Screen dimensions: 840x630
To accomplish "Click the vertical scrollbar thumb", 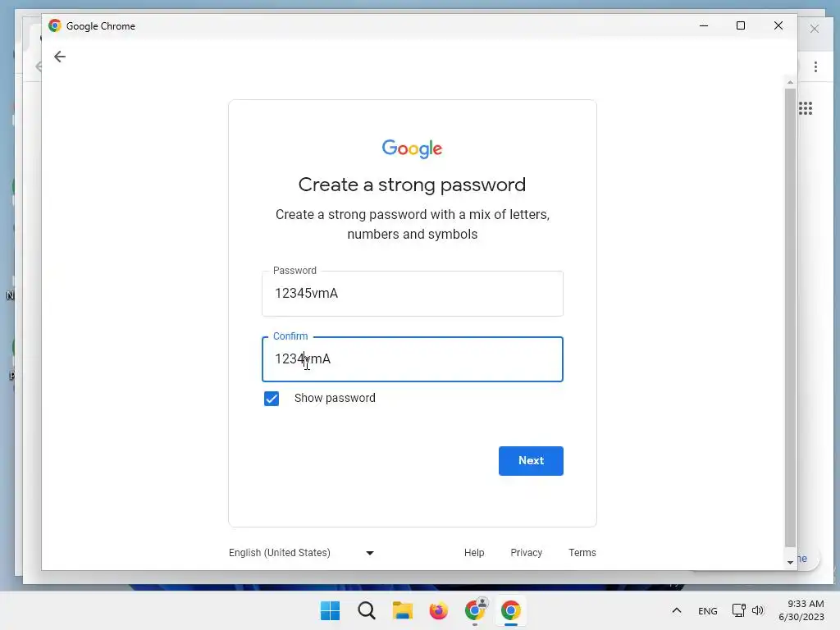I will pos(790,317).
